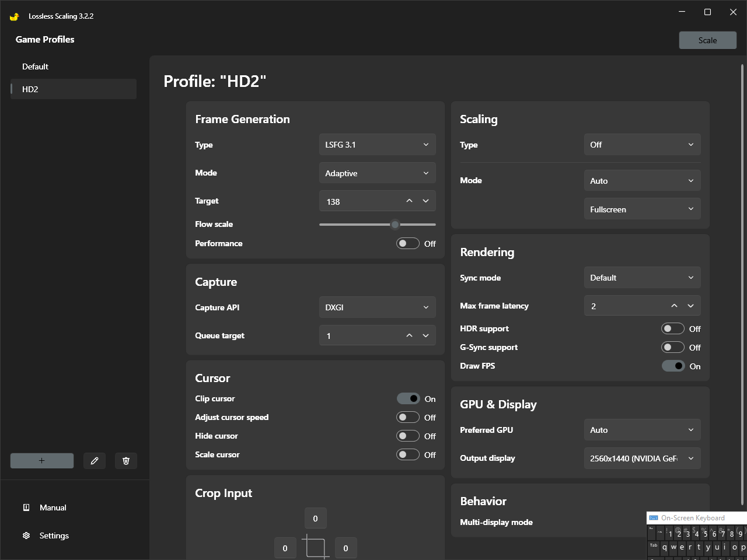Turn off Clip cursor
747x560 pixels.
[408, 398]
